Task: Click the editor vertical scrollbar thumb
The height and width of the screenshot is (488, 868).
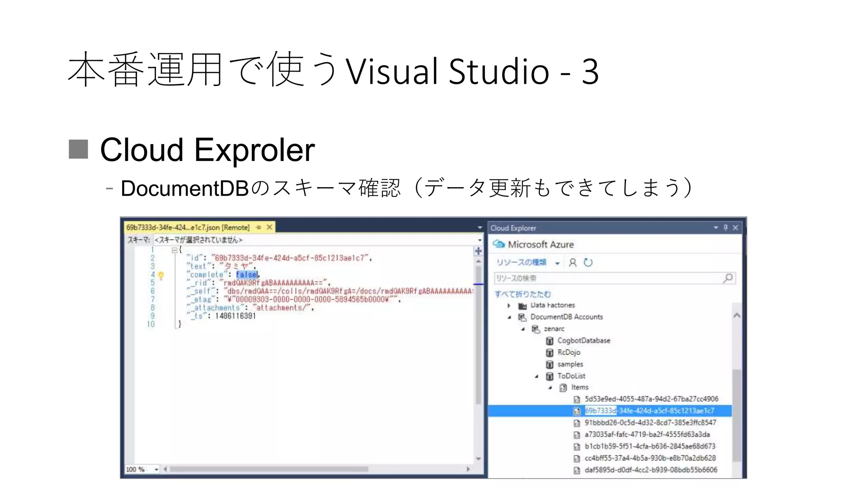Action: click(x=479, y=335)
